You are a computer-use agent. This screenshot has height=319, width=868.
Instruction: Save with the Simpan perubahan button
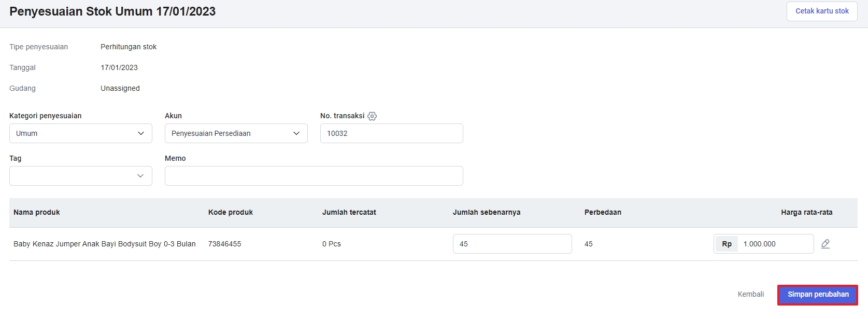(x=818, y=295)
